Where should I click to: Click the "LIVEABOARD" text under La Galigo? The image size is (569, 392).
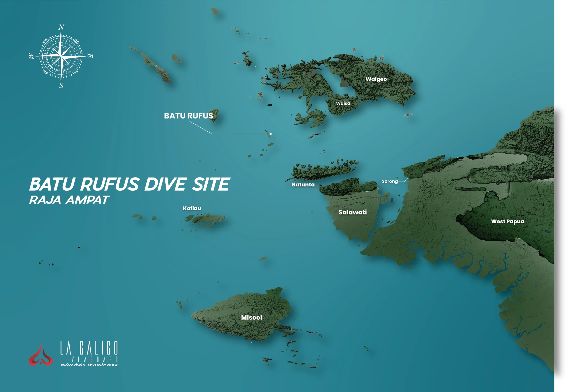tap(89, 359)
